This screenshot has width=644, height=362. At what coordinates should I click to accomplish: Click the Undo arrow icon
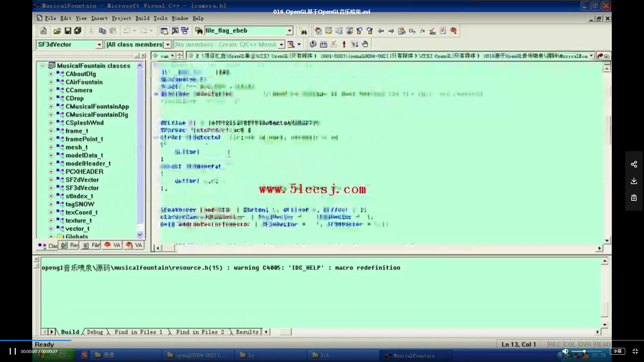[x=127, y=31]
